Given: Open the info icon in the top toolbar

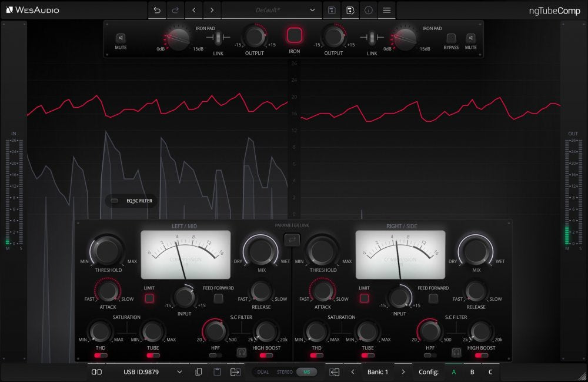Looking at the screenshot, I should coord(369,10).
